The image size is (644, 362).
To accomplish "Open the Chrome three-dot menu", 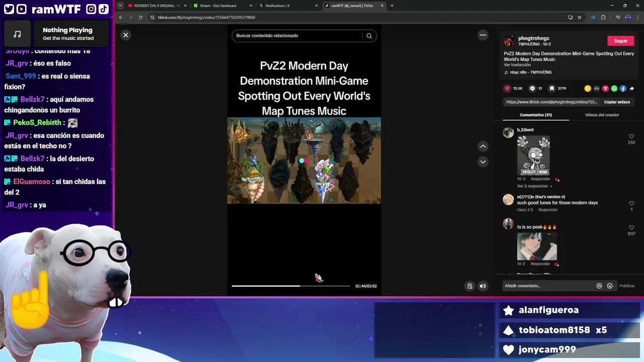I will [638, 17].
